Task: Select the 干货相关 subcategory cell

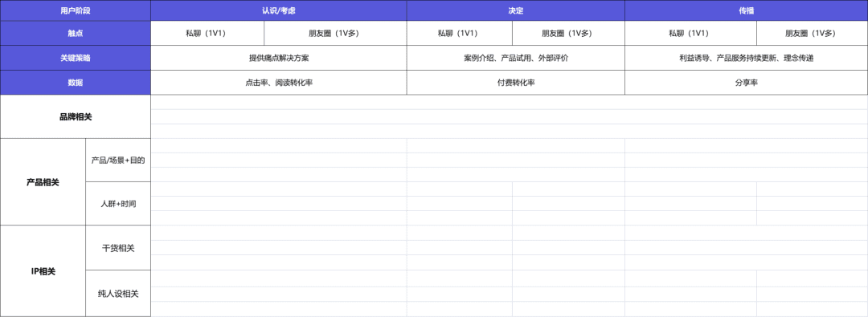Action: (x=118, y=248)
